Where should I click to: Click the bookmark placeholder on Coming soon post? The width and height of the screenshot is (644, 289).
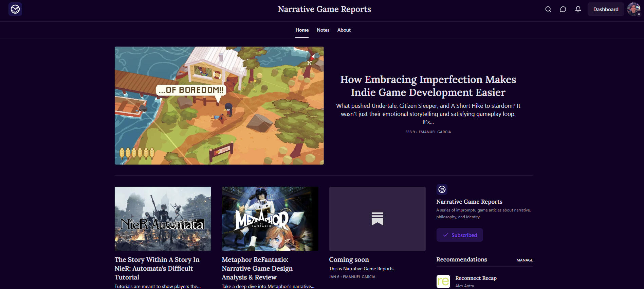377,219
